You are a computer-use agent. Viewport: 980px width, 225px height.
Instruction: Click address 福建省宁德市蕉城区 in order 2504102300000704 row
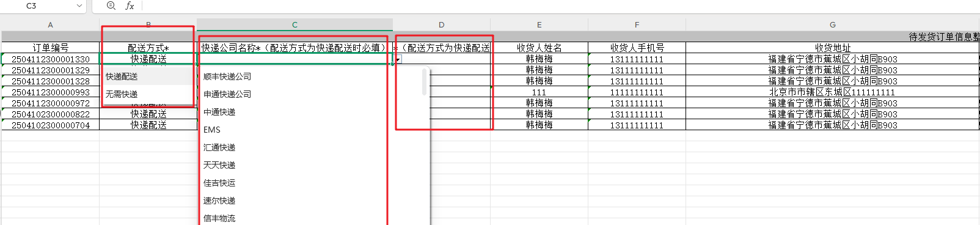coord(832,125)
